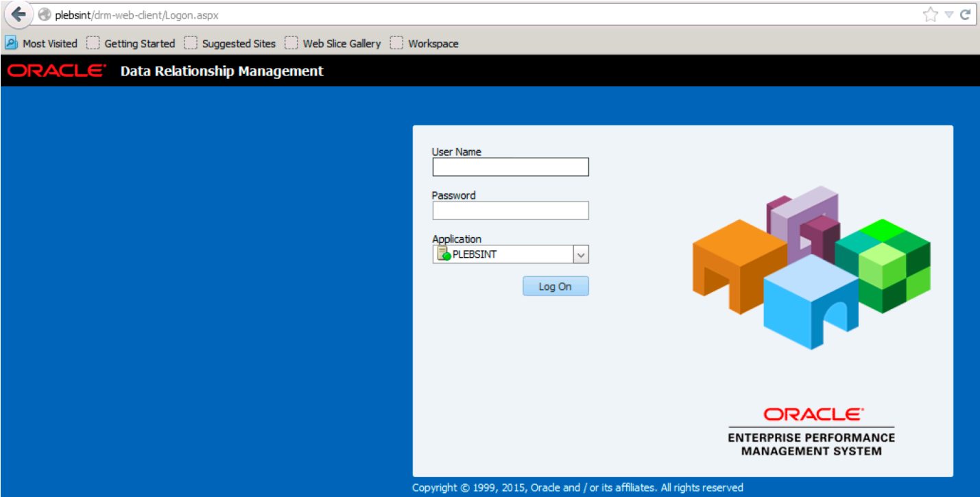Image resolution: width=980 pixels, height=497 pixels.
Task: Expand the Application dropdown arrow
Action: [581, 254]
